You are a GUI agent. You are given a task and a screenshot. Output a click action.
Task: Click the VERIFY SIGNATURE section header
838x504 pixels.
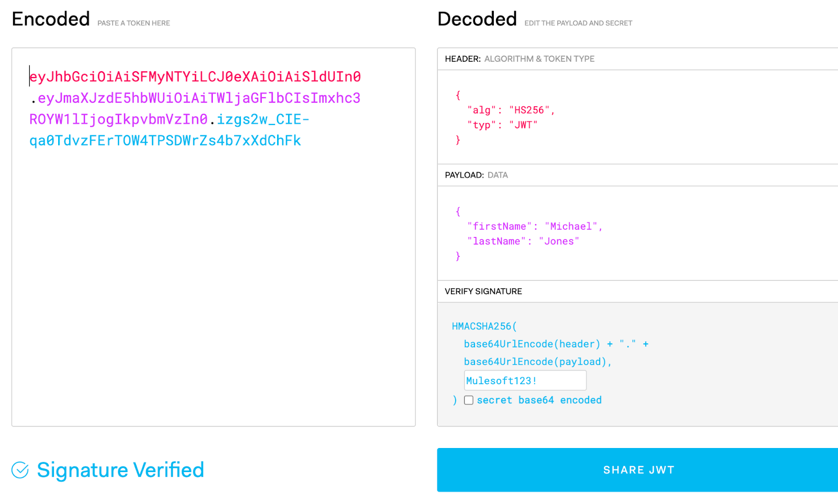click(482, 291)
